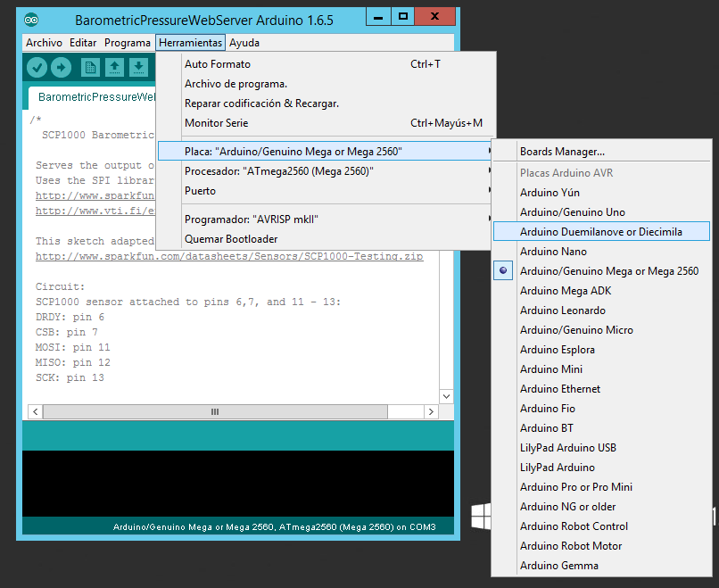719x588 pixels.
Task: Open the Programa menu
Action: click(128, 43)
